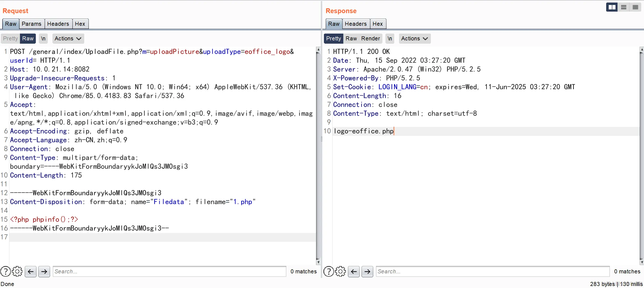Go to previous match in Request

31,271
